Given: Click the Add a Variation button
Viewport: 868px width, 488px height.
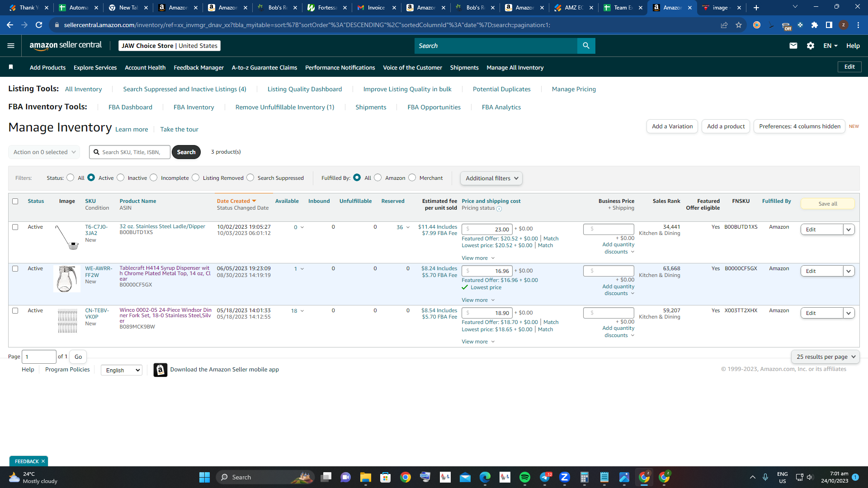Looking at the screenshot, I should tap(672, 127).
